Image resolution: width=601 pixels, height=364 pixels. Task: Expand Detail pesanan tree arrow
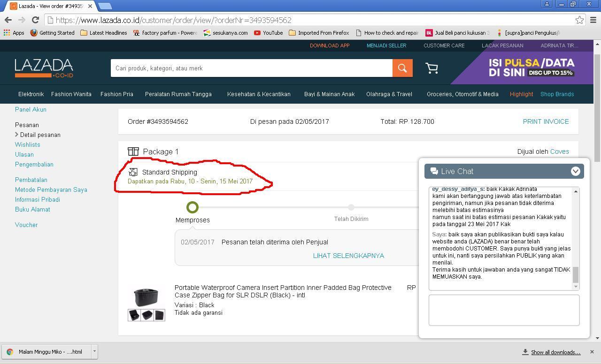point(17,135)
